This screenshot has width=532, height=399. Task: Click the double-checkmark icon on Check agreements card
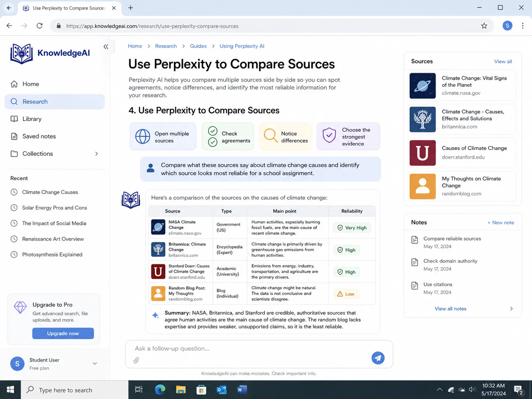(x=213, y=136)
